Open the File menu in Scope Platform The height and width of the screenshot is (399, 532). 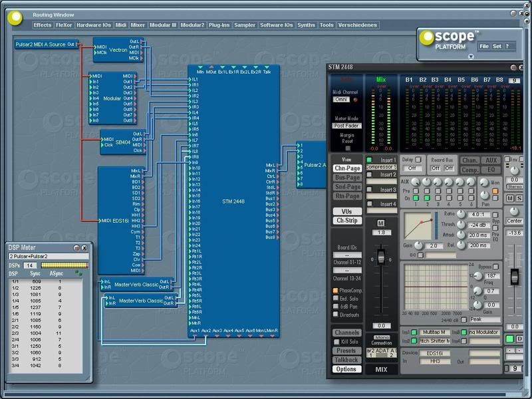click(484, 46)
